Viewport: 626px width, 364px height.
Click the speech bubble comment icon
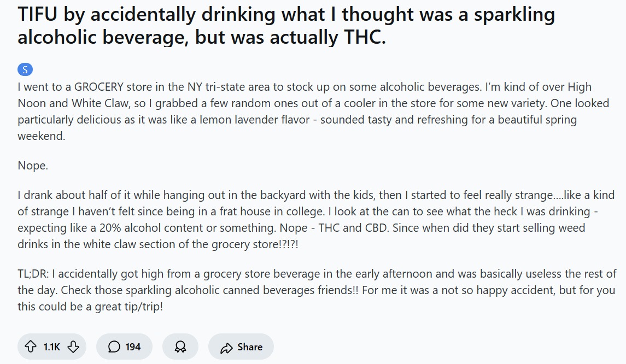click(114, 347)
